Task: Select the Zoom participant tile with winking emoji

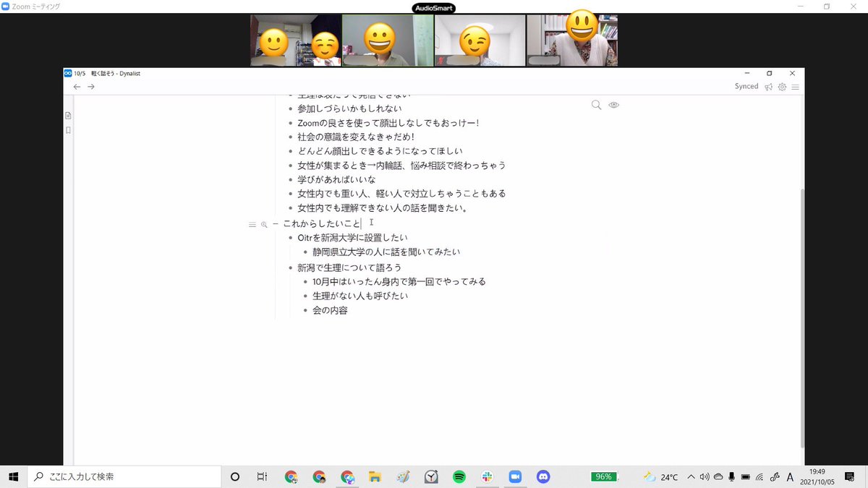Action: point(480,40)
